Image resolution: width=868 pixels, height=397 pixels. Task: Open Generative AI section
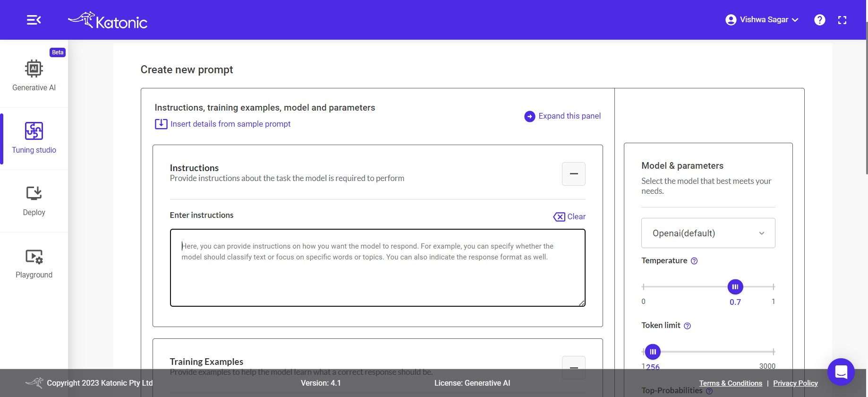click(x=34, y=76)
